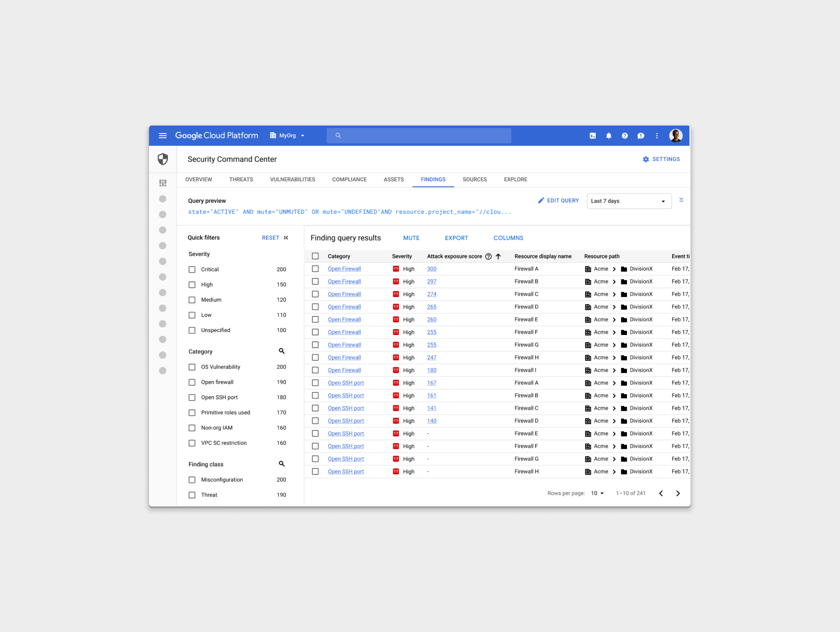This screenshot has width=840, height=632.
Task: Click the Acme organization icon in first row
Action: (x=588, y=269)
